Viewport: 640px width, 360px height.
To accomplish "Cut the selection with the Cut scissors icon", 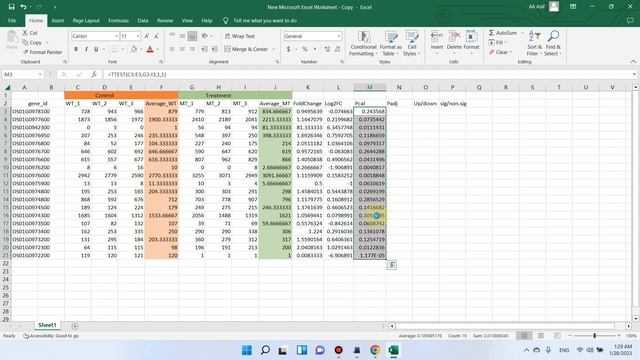I will [x=30, y=33].
